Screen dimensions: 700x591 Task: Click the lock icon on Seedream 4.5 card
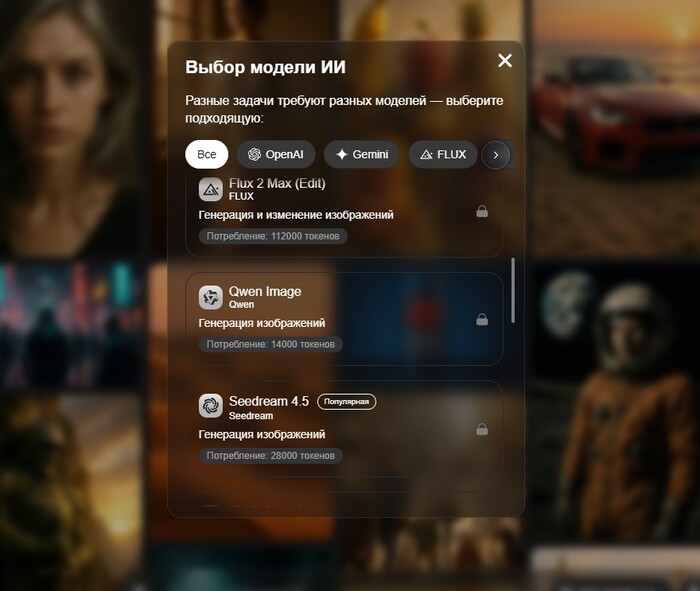(482, 429)
